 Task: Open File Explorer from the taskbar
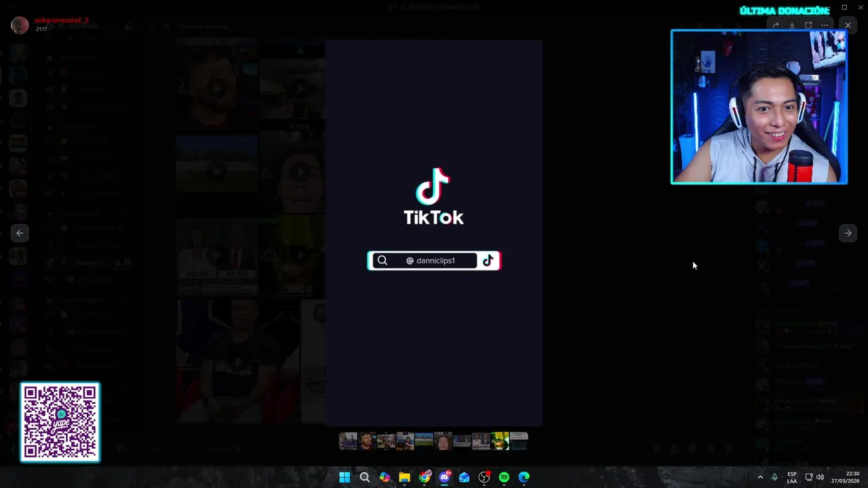tap(404, 477)
